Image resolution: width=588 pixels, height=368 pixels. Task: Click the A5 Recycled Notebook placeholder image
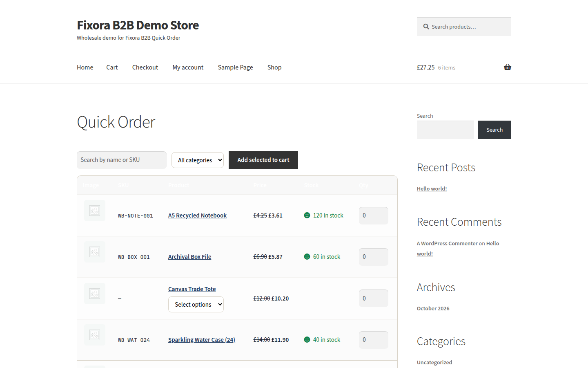[x=95, y=211]
